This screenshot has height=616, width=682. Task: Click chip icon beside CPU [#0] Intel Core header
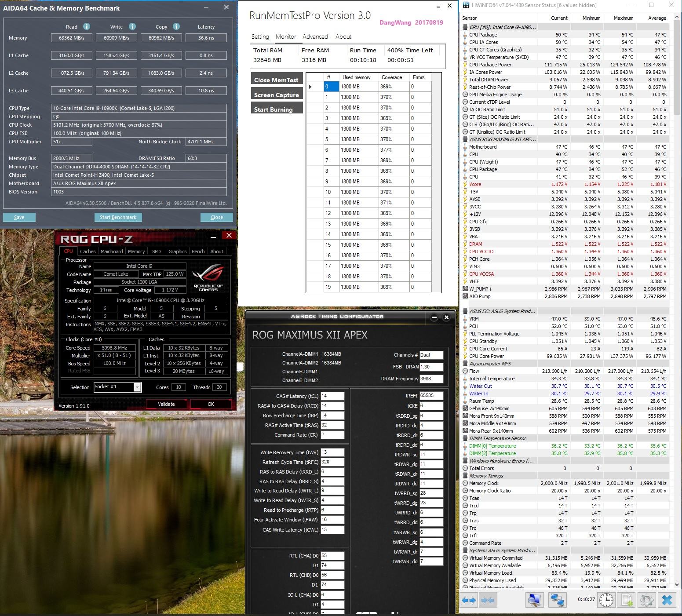(x=465, y=27)
